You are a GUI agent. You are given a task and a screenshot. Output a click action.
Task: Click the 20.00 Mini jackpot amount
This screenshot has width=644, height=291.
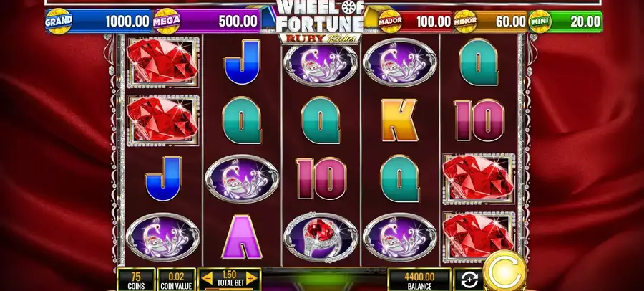point(585,22)
